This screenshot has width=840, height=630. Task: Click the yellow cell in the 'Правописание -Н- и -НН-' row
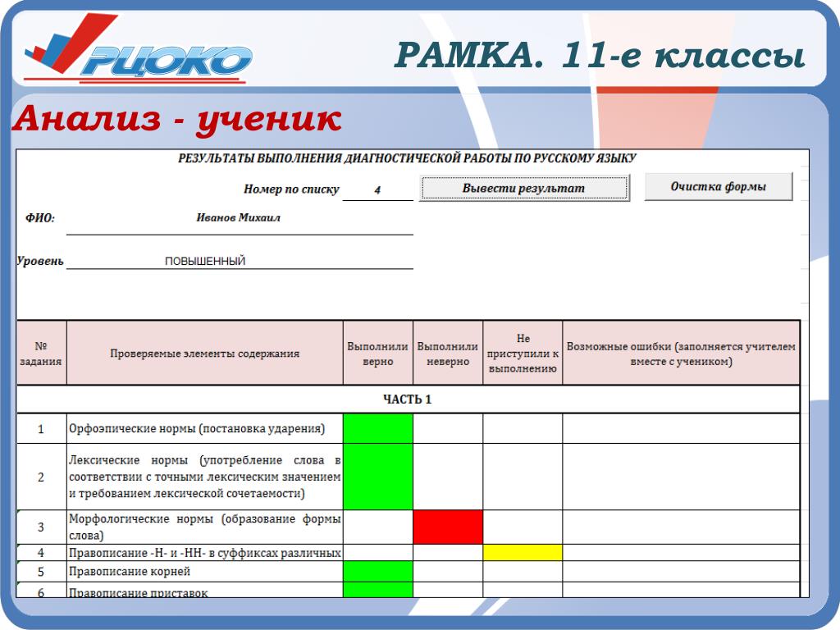[x=523, y=552]
